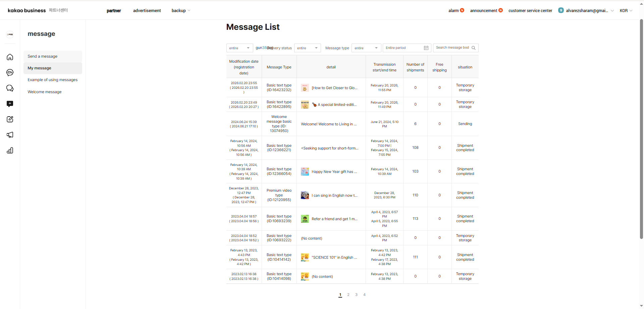Select 'Example of using messages' in the menu

click(x=53, y=80)
